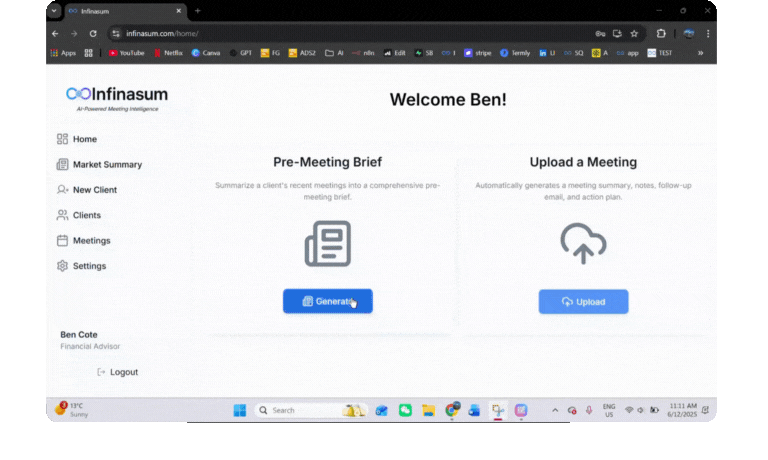Open the FG bookmark
Image resolution: width=768 pixels, height=460 pixels.
coord(270,53)
